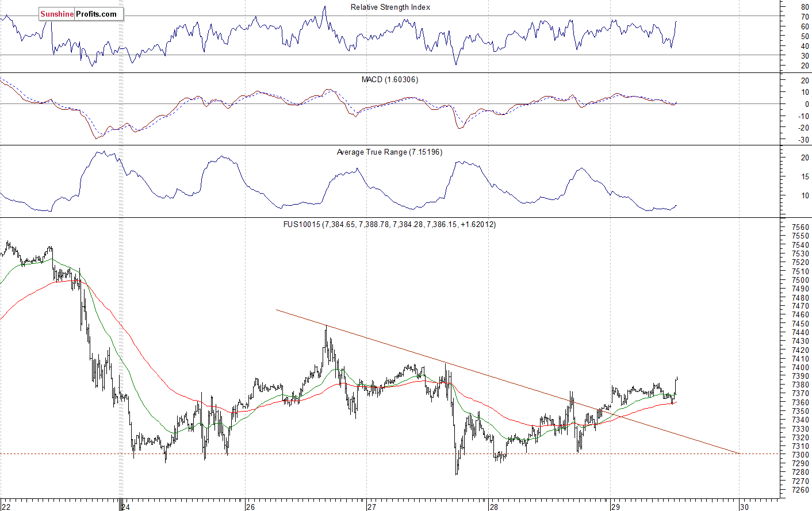Click the -30 label on MACD axis
This screenshot has height=511, width=812.
[x=803, y=140]
